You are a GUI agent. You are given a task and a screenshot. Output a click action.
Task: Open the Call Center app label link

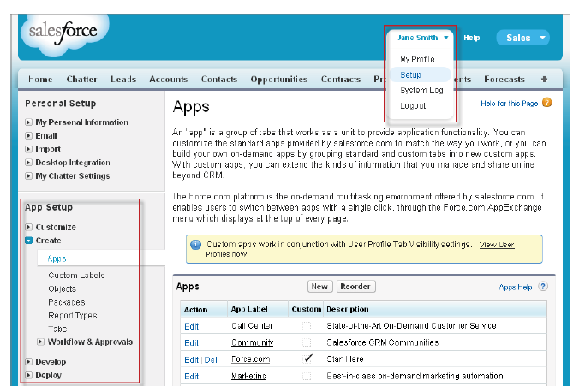(x=252, y=325)
